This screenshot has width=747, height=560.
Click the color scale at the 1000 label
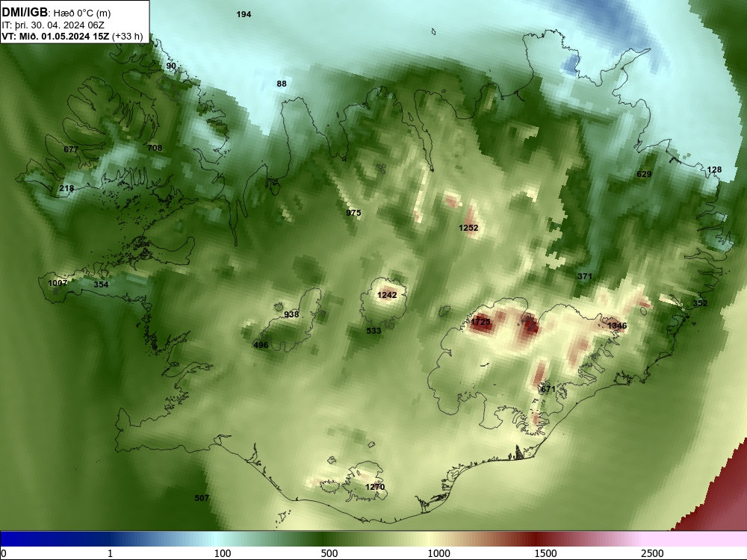pyautogui.click(x=438, y=553)
